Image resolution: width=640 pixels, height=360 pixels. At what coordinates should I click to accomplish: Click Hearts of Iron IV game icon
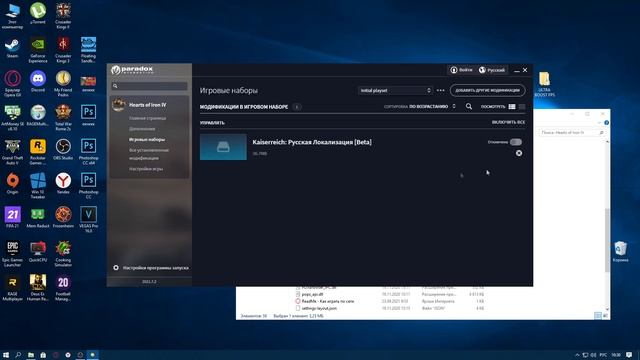118,105
